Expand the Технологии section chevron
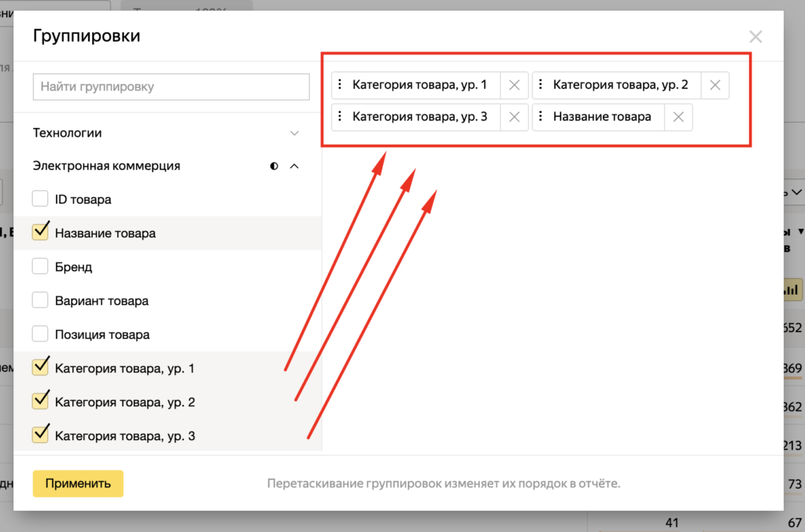This screenshot has height=532, width=805. [x=294, y=134]
